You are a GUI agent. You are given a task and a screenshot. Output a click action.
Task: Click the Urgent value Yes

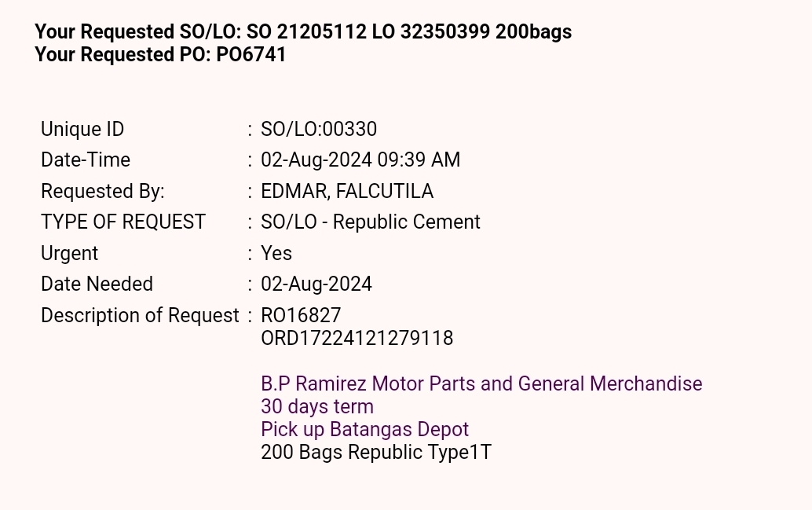[276, 254]
